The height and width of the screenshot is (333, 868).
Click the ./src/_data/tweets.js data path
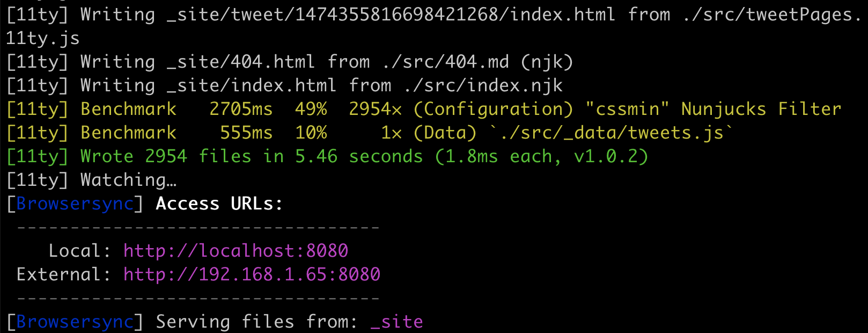(x=611, y=133)
